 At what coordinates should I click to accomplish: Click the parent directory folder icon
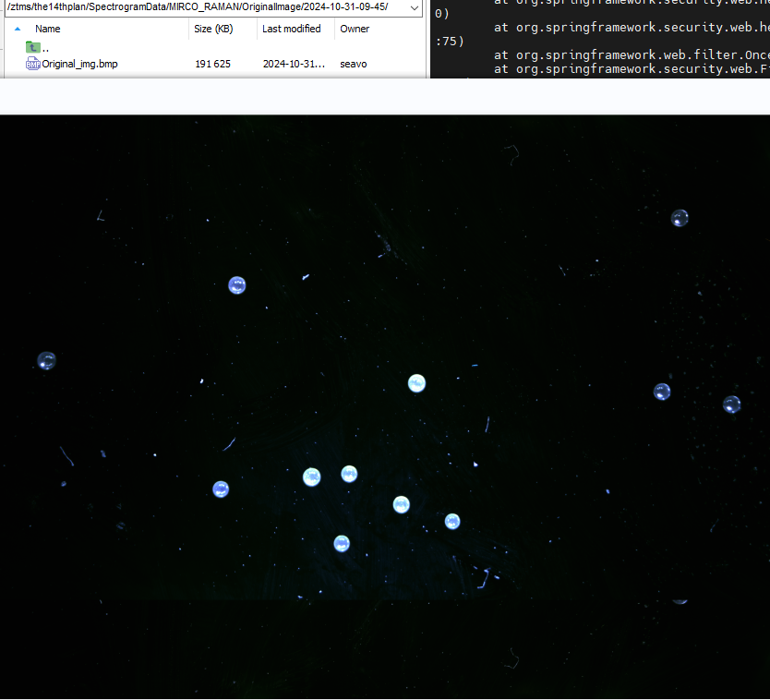(33, 47)
